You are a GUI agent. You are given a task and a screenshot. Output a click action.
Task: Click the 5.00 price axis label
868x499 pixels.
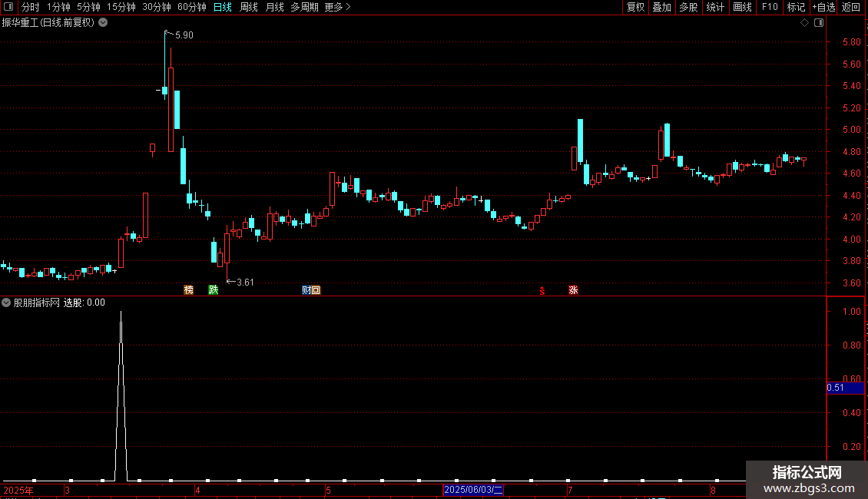[x=851, y=130]
